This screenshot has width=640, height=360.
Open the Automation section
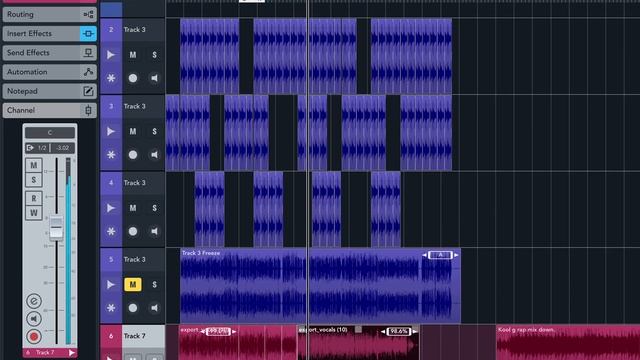[x=49, y=72]
